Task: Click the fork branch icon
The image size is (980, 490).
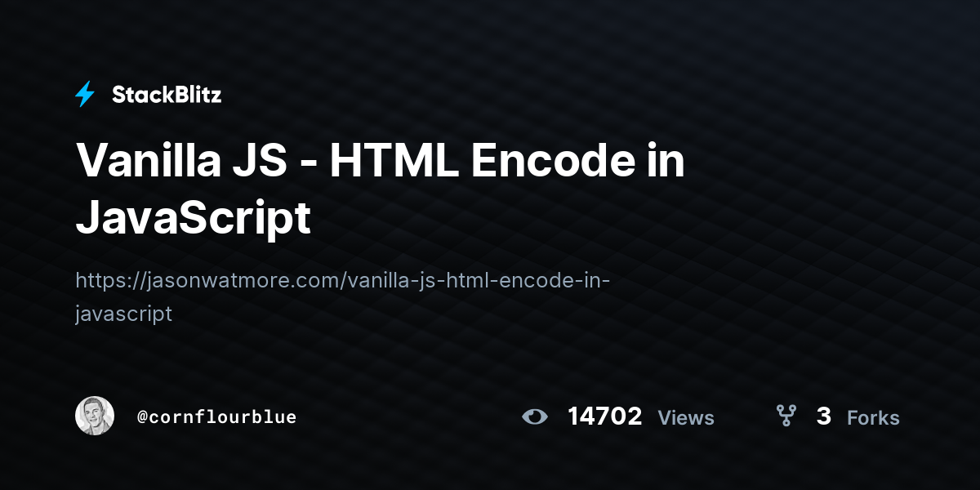Action: click(786, 416)
